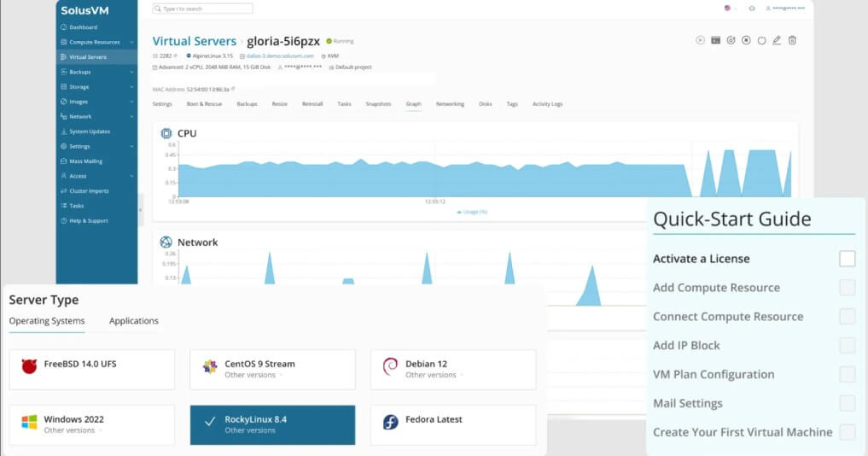Click the Virtual Servers breadcrumb link
Screen dimensions: 868x456
pyautogui.click(x=195, y=41)
